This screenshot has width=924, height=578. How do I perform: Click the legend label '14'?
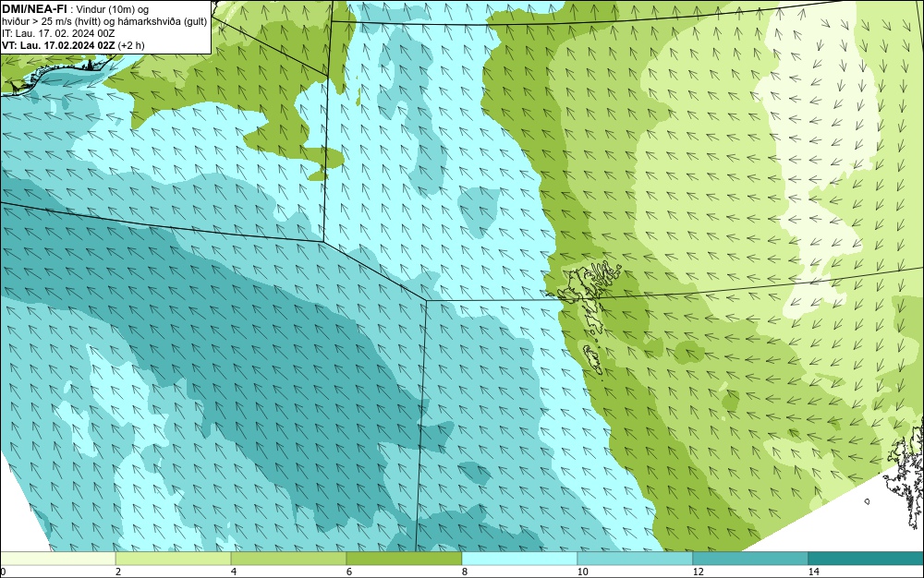813,572
